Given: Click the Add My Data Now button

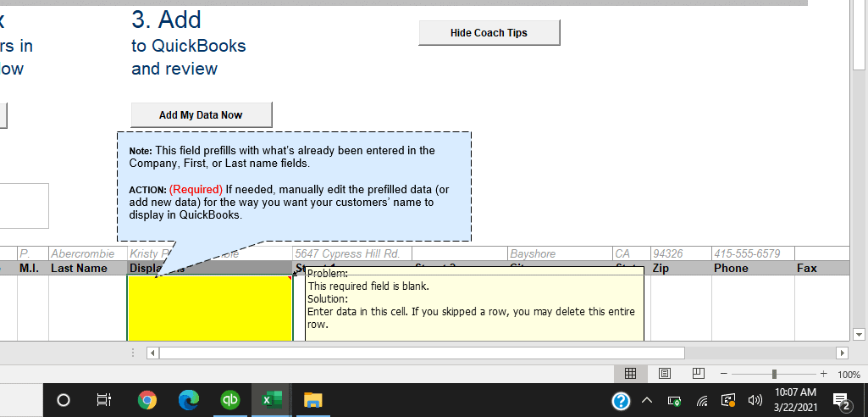Looking at the screenshot, I should click(201, 115).
